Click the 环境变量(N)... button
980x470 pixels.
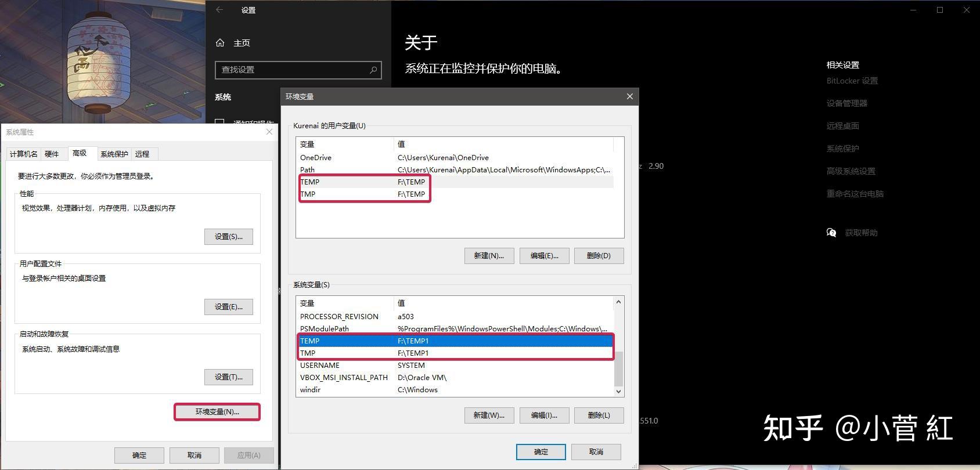coord(217,412)
